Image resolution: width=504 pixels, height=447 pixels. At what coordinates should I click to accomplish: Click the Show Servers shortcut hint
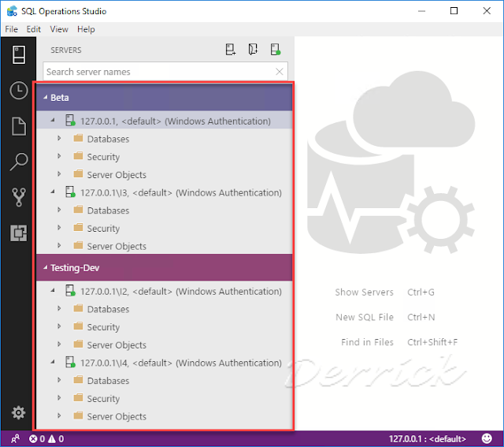pyautogui.click(x=384, y=292)
